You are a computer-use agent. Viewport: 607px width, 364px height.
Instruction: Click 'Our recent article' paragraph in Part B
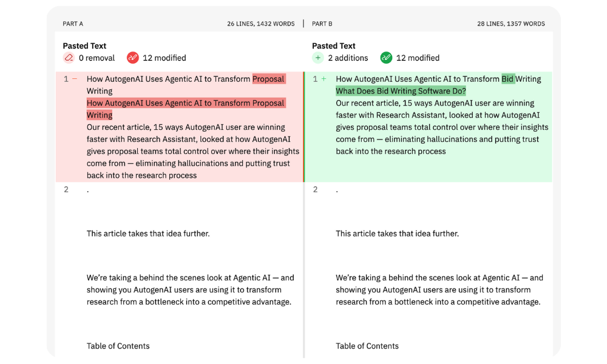pos(442,127)
